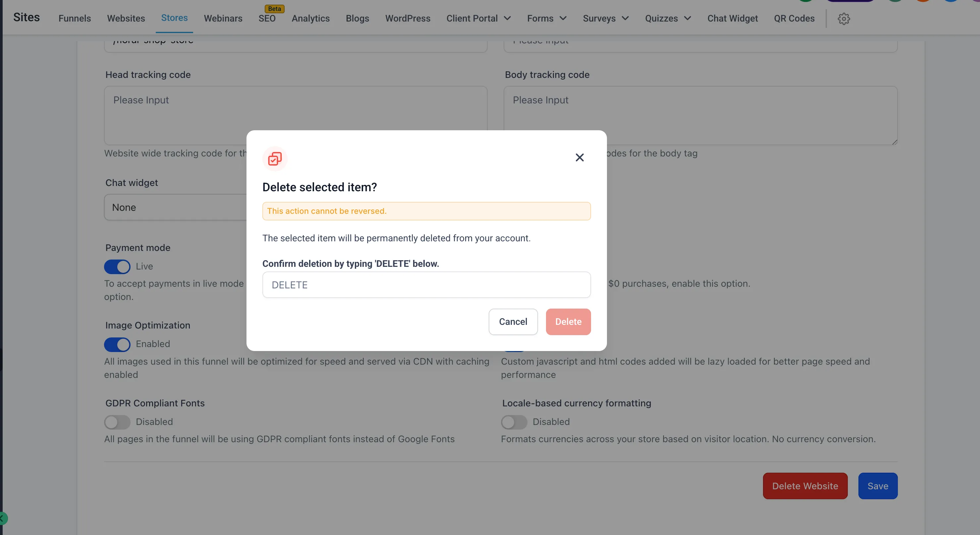This screenshot has height=535, width=980.
Task: Disable the Image Optimization toggle
Action: click(x=117, y=344)
